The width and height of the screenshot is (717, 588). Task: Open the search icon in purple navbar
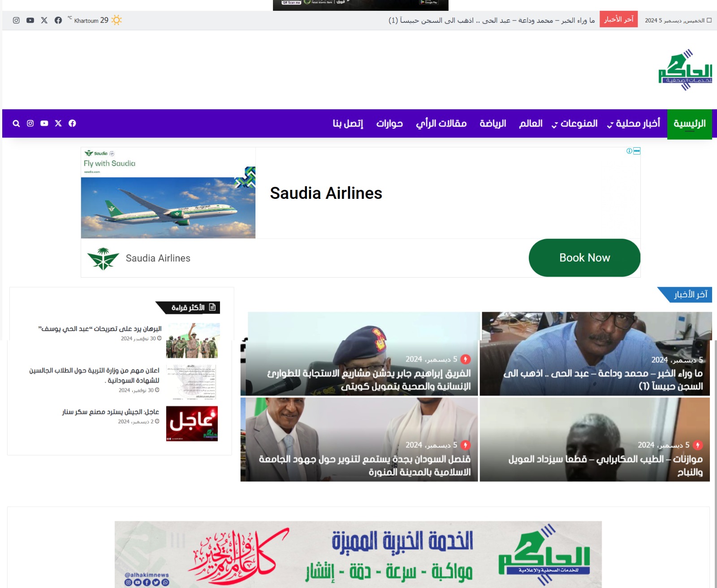click(16, 124)
